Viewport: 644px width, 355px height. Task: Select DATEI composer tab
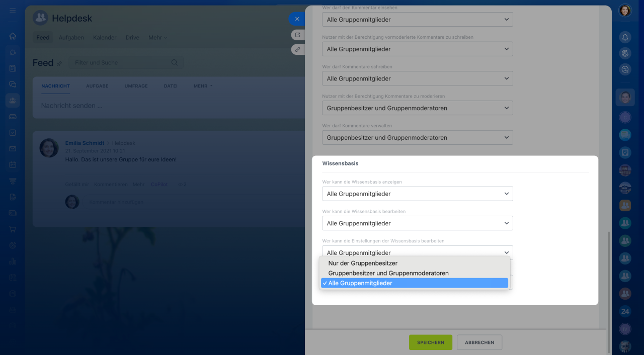pyautogui.click(x=171, y=86)
